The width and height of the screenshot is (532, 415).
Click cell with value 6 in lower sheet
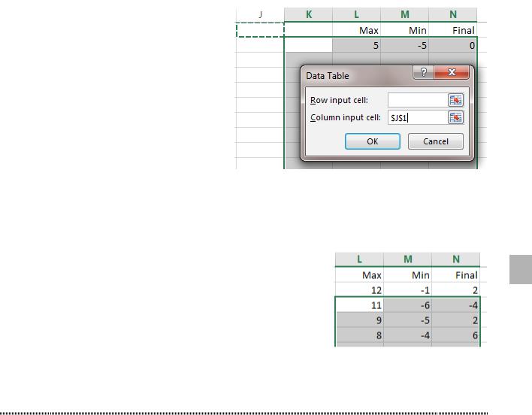pyautogui.click(x=455, y=335)
